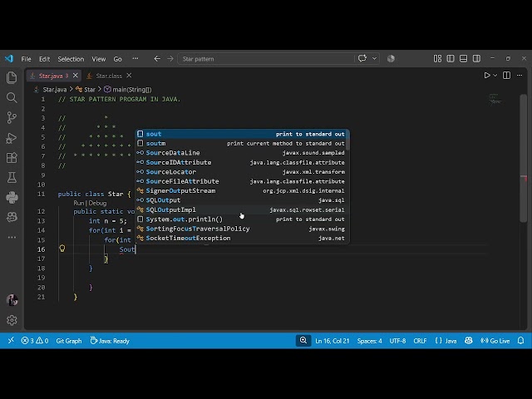Open the View menu
The image size is (532, 399).
tap(99, 59)
